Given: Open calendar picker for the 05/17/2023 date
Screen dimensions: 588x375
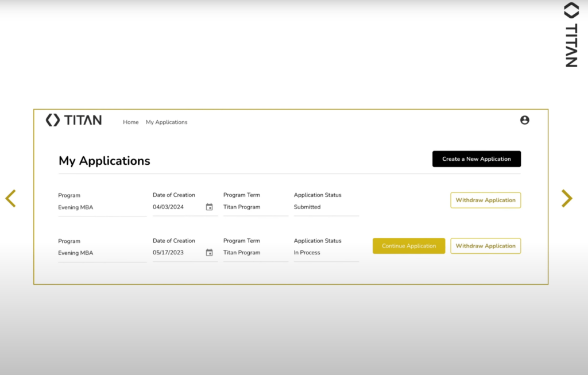Looking at the screenshot, I should pos(209,253).
